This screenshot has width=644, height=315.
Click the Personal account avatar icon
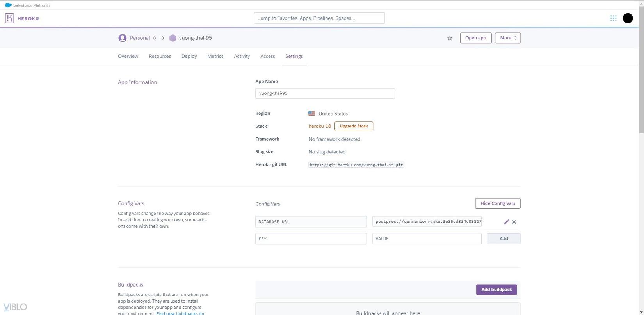[123, 38]
